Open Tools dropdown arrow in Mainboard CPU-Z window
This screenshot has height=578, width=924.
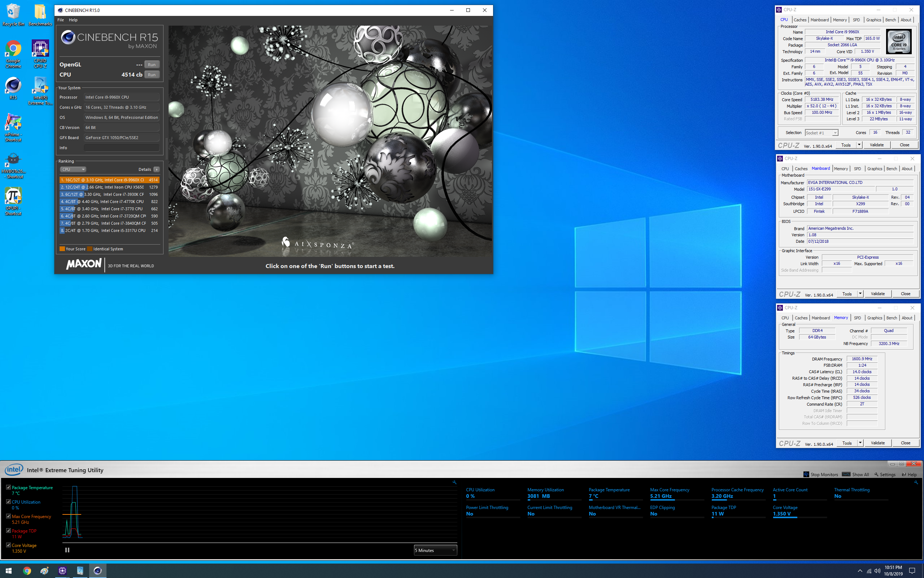860,294
